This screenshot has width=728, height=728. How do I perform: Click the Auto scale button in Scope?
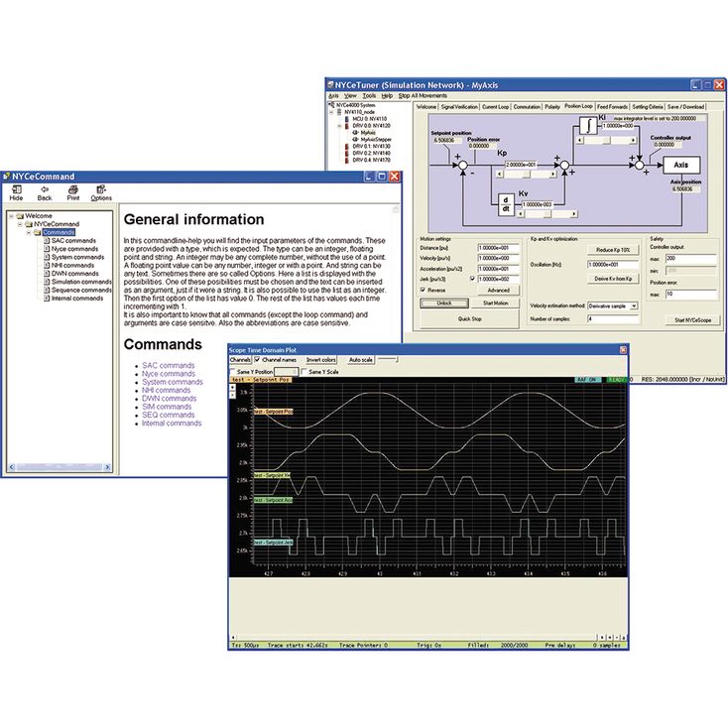click(x=361, y=360)
